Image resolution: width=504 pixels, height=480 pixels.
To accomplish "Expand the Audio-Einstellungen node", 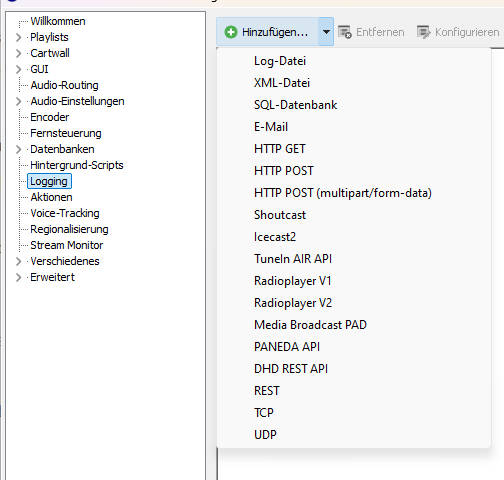I will click(x=19, y=101).
